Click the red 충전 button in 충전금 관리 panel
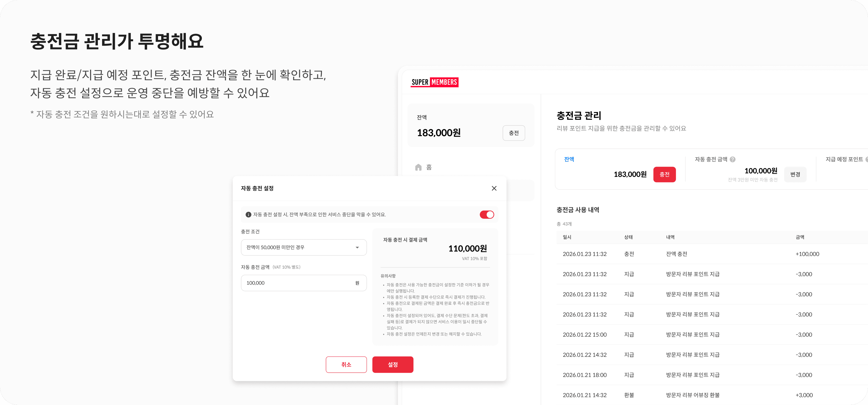The width and height of the screenshot is (868, 405). pos(665,174)
